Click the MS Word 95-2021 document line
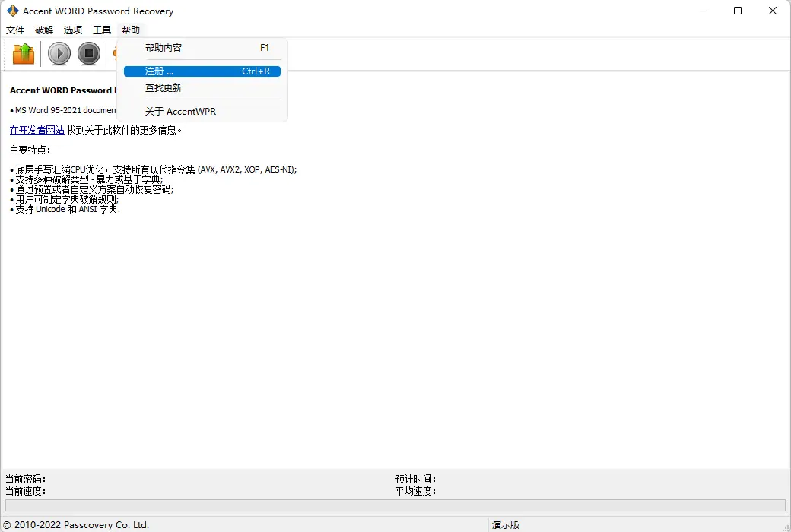The width and height of the screenshot is (791, 532). (x=63, y=110)
